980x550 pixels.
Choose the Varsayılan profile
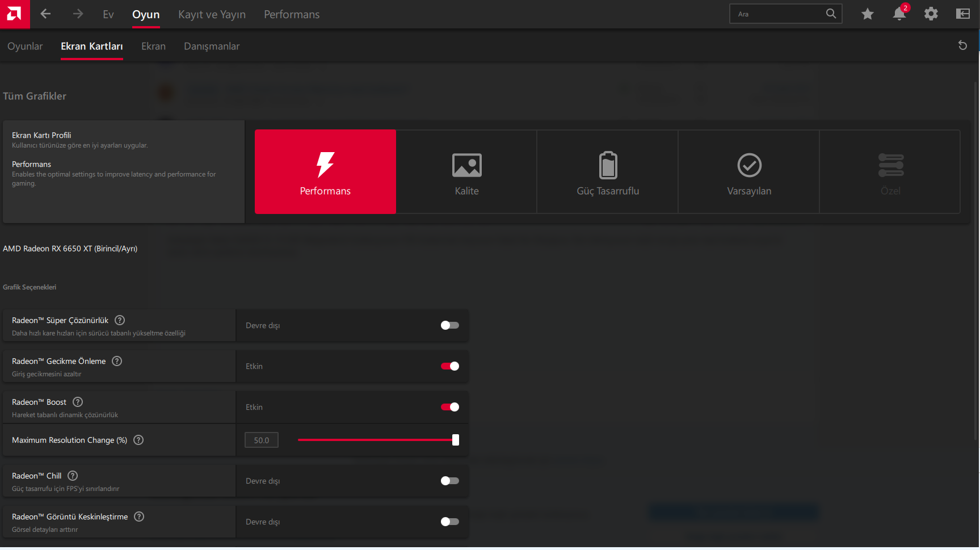(749, 171)
